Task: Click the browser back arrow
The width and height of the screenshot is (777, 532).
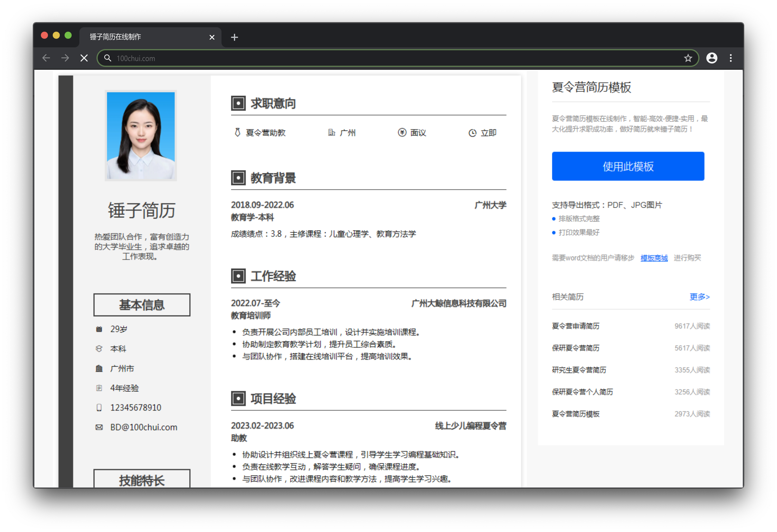Action: 46,58
